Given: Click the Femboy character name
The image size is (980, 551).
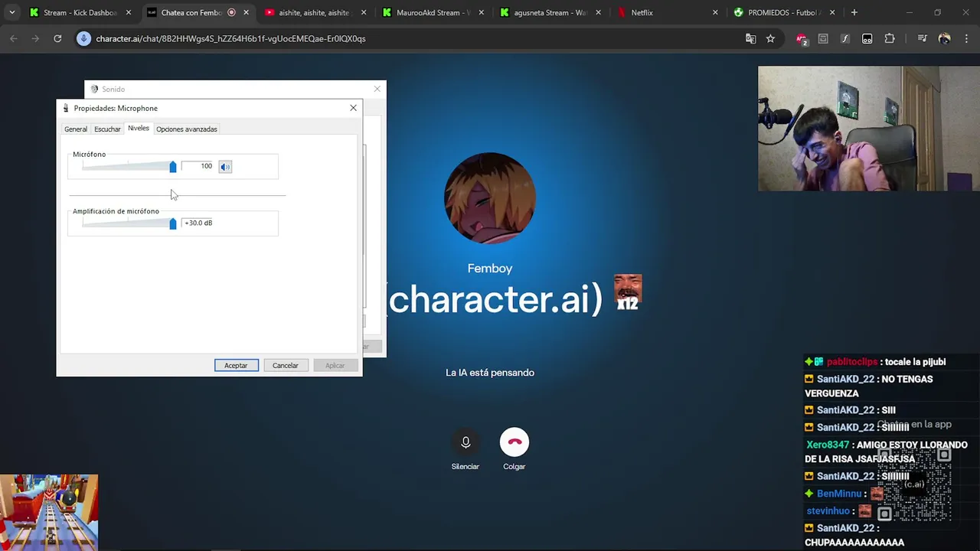Looking at the screenshot, I should click(490, 269).
